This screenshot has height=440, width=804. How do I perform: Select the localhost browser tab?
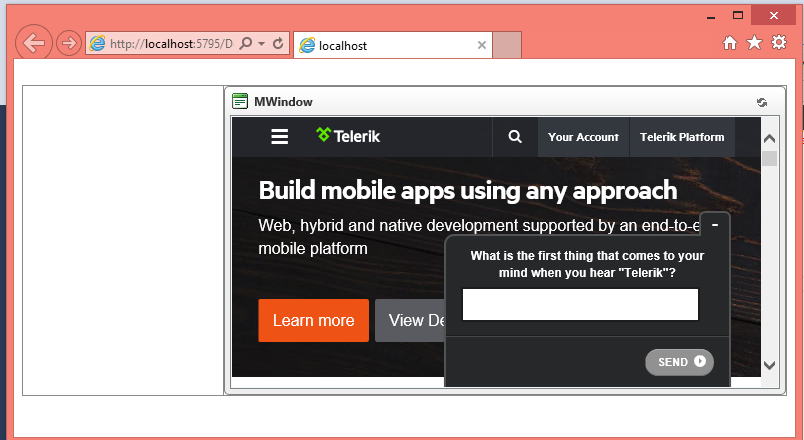tap(393, 45)
